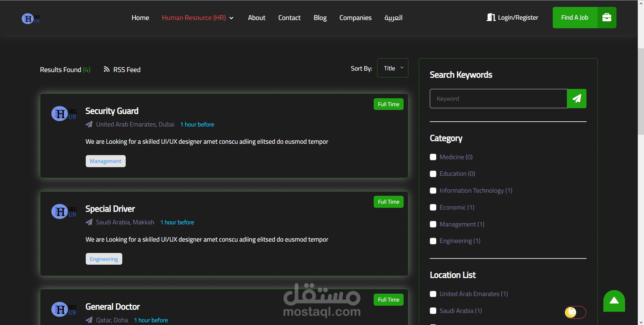
Task: Expand the Human Resource (HR) menu chevron
Action: 231,18
